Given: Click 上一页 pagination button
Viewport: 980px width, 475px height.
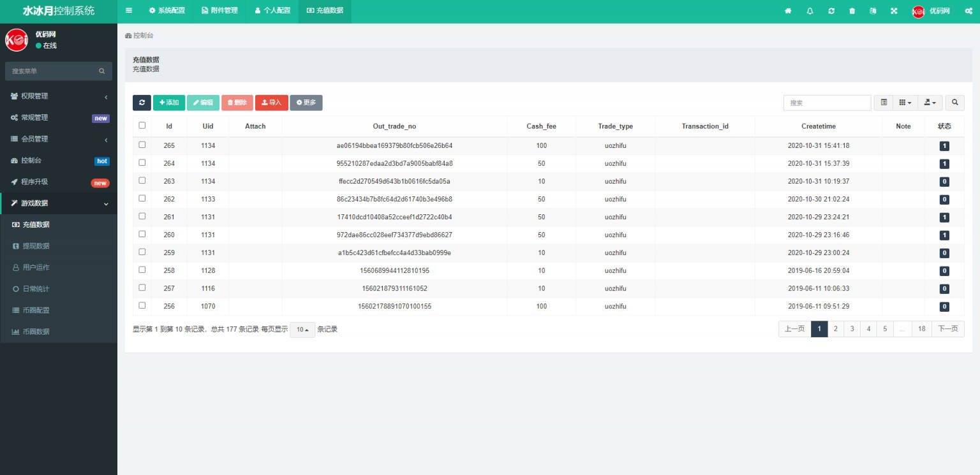Looking at the screenshot, I should point(795,329).
